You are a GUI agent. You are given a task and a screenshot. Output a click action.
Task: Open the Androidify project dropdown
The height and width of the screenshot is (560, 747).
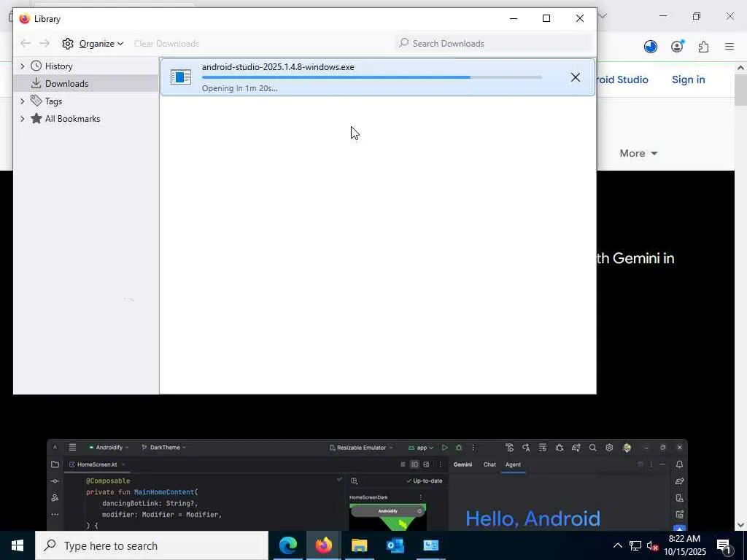(109, 448)
